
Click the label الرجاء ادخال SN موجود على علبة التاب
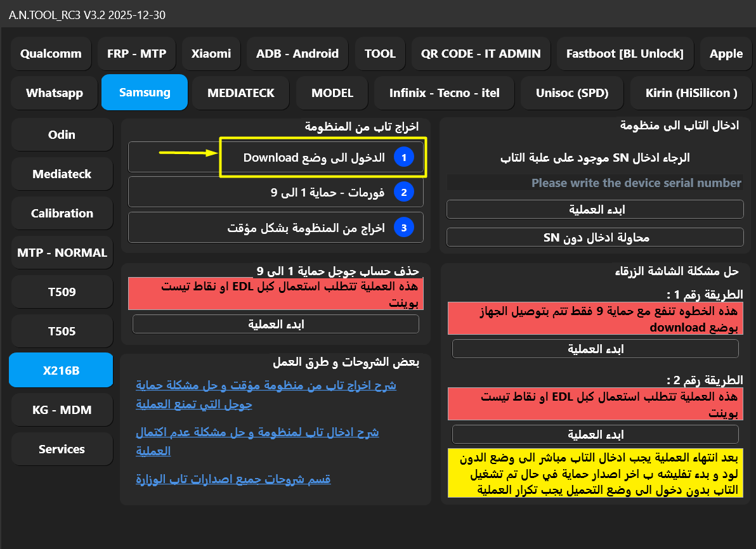pos(595,157)
